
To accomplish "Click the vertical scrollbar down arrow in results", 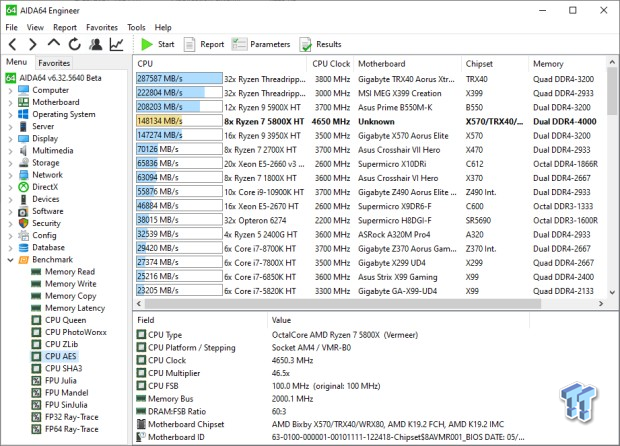I will [x=612, y=293].
